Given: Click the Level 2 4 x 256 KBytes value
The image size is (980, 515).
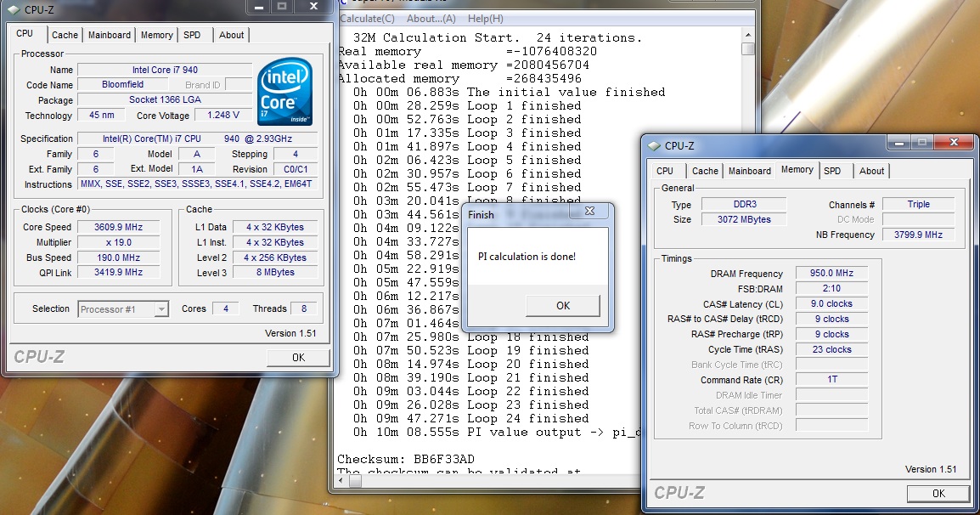Looking at the screenshot, I should [x=275, y=257].
